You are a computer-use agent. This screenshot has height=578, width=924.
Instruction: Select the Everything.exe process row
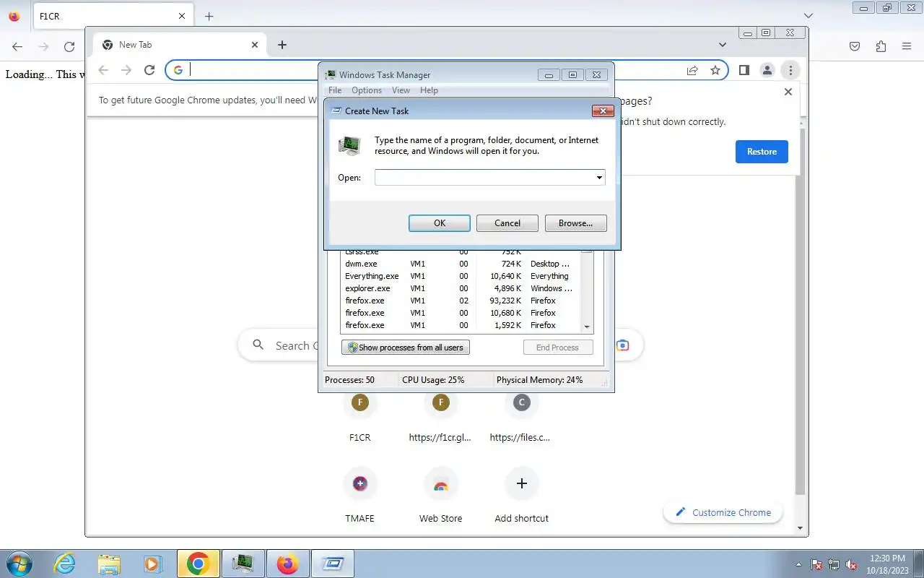click(461, 277)
